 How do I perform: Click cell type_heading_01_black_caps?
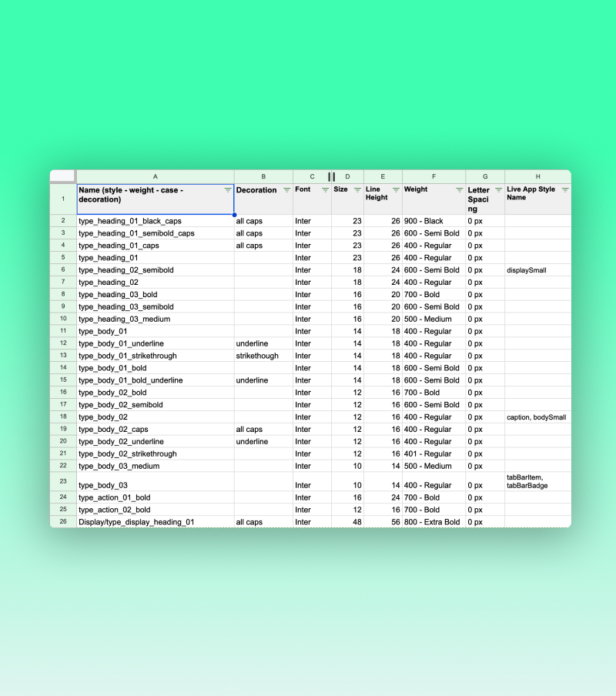coord(156,221)
